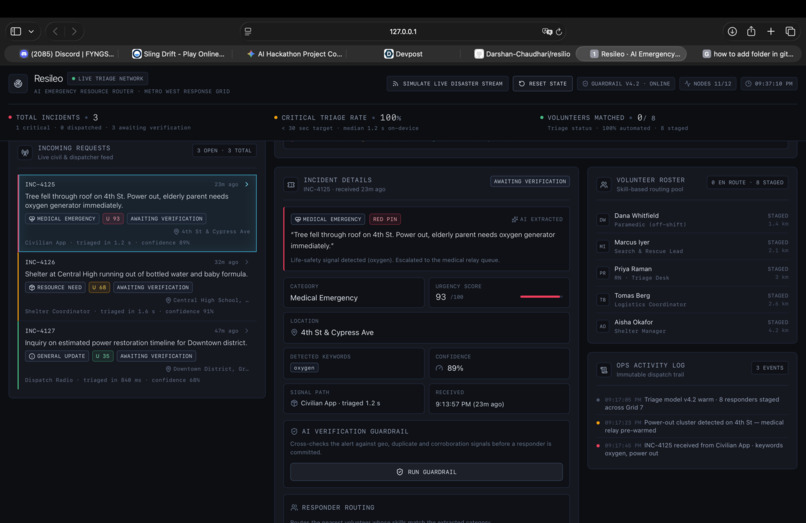The height and width of the screenshot is (523, 806).
Task: Open the Share menu icon
Action: (751, 31)
